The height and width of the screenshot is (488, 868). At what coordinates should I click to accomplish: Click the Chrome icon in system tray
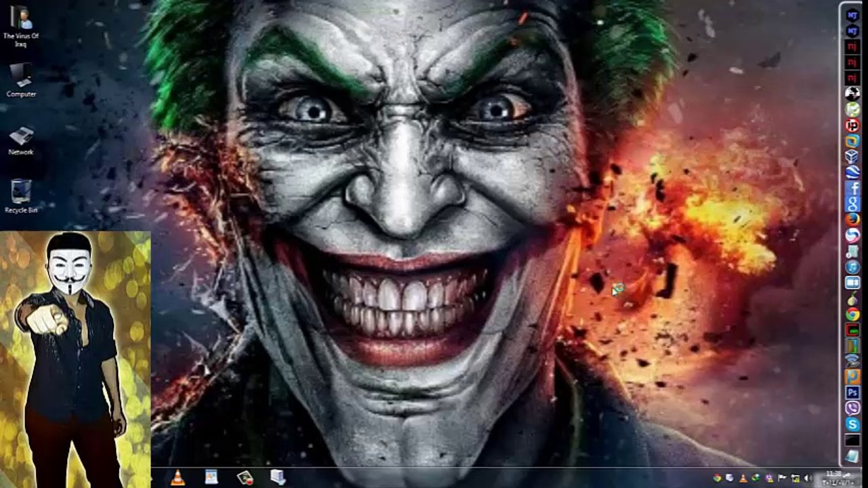tap(718, 478)
